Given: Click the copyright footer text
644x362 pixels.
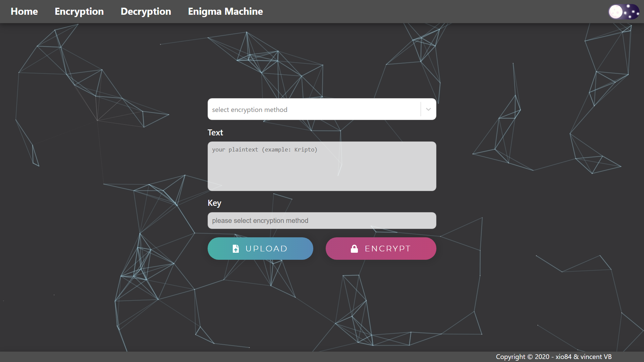Looking at the screenshot, I should point(553,357).
